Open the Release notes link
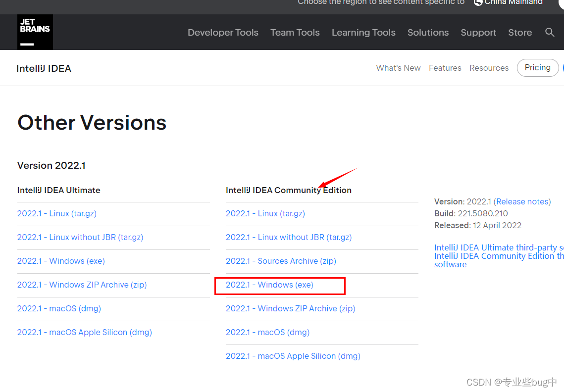The height and width of the screenshot is (392, 564). tap(523, 202)
